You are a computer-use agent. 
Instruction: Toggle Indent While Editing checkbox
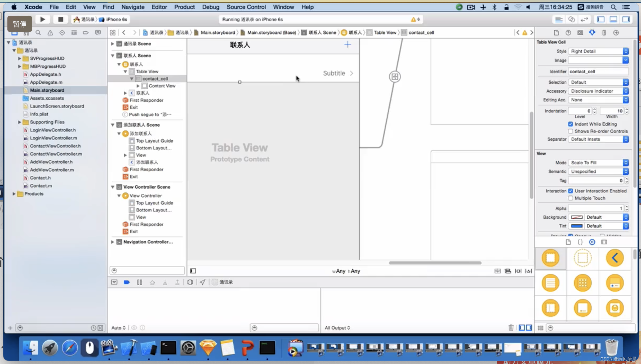click(571, 124)
